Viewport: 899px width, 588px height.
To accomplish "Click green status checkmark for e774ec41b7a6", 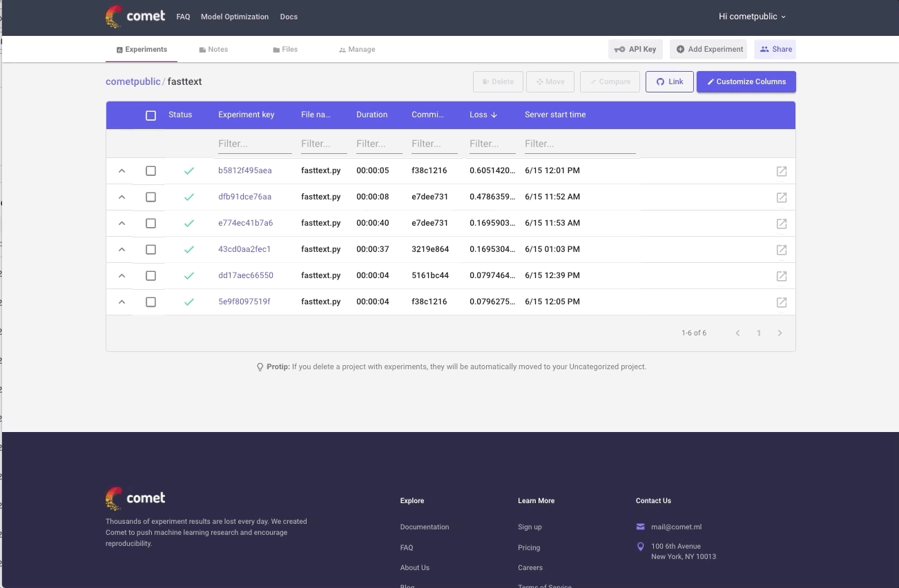I will point(189,224).
